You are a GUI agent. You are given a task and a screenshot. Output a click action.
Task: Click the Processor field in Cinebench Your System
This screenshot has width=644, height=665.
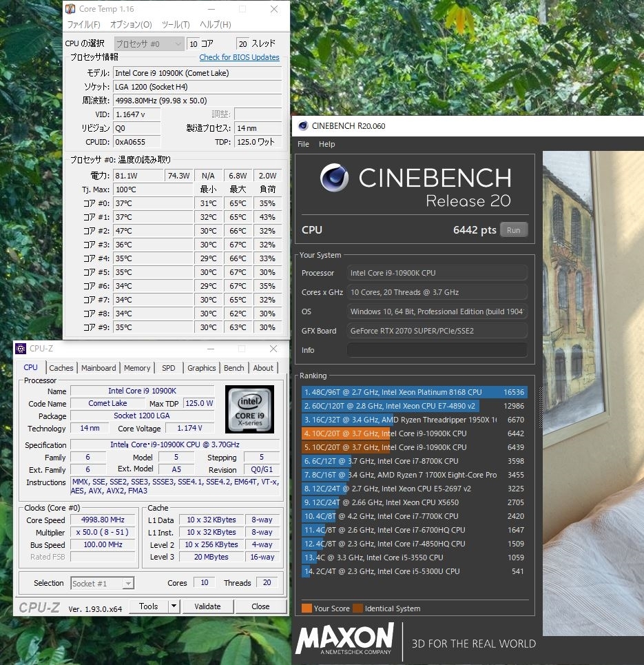437,273
